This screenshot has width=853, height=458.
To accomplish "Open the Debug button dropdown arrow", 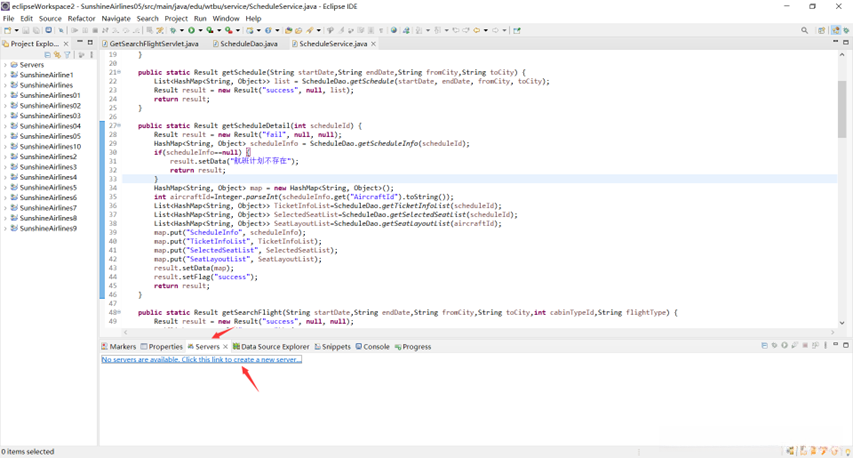I will pyautogui.click(x=182, y=30).
